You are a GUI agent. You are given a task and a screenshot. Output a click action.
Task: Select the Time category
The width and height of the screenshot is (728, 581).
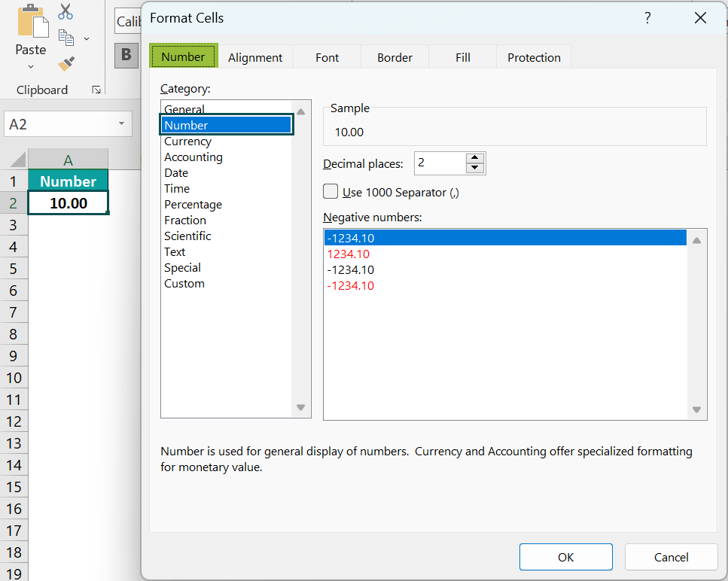(227, 188)
